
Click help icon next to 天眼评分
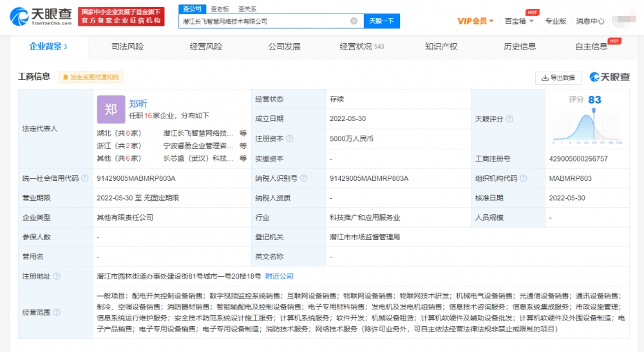(509, 119)
